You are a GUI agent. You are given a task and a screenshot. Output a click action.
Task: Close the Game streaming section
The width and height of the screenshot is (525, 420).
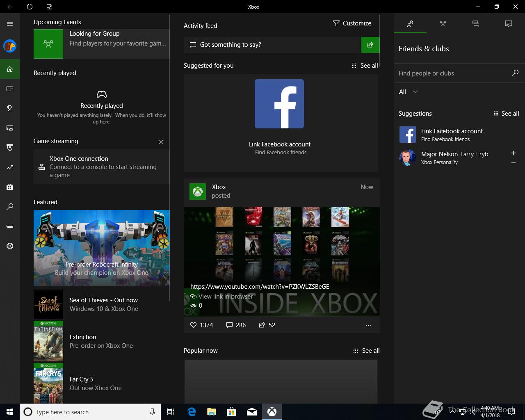(161, 142)
